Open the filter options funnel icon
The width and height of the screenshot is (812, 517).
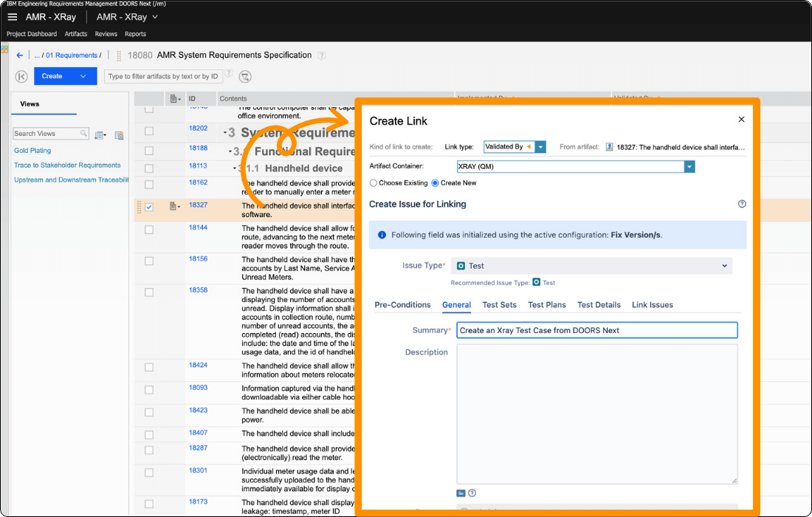245,77
